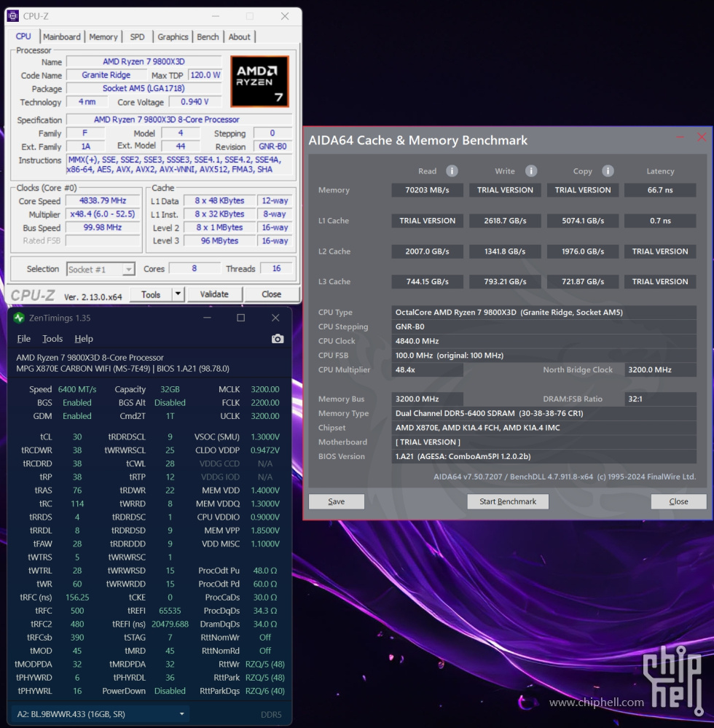Take a screenshot with ZenTimings camera icon
The height and width of the screenshot is (728, 714).
(277, 338)
